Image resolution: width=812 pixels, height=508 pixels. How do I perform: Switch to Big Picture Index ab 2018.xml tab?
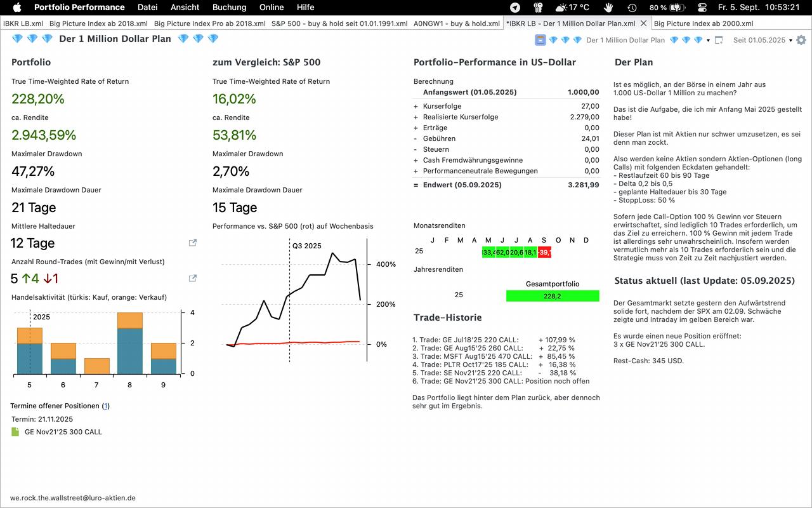click(98, 23)
